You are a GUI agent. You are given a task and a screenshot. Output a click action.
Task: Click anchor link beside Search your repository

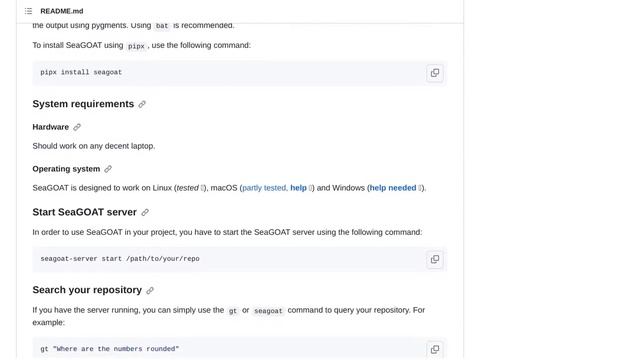click(150, 290)
